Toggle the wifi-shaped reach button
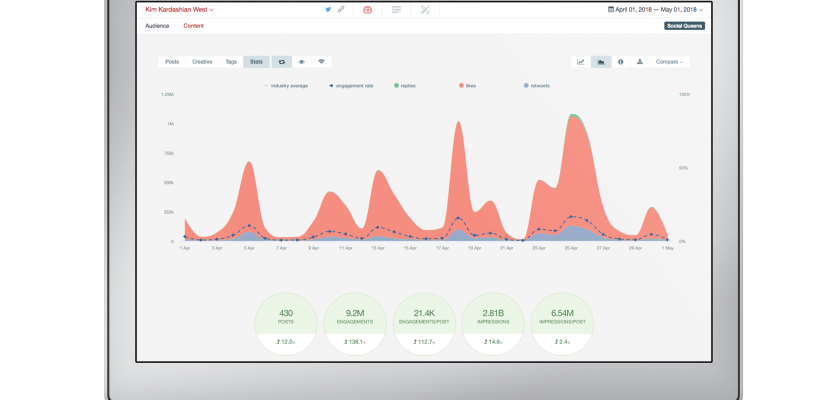Viewport: 840px width, 400px height. (x=321, y=62)
